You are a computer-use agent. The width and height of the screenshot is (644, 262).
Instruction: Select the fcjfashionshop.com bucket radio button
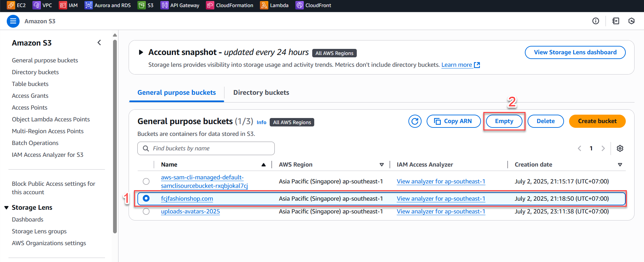coord(146,198)
